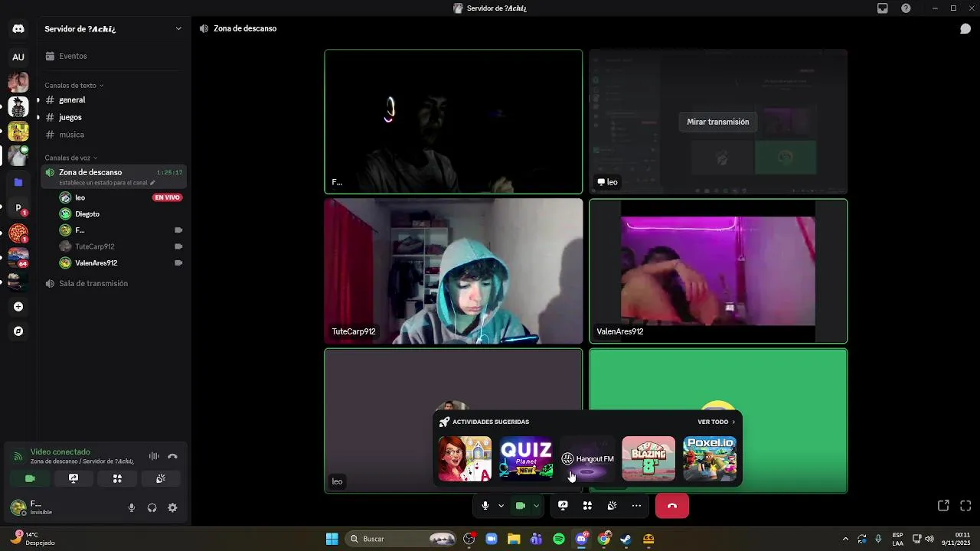The width and height of the screenshot is (980, 551).
Task: Open your user profile avatar showing Invisible
Action: (18, 507)
